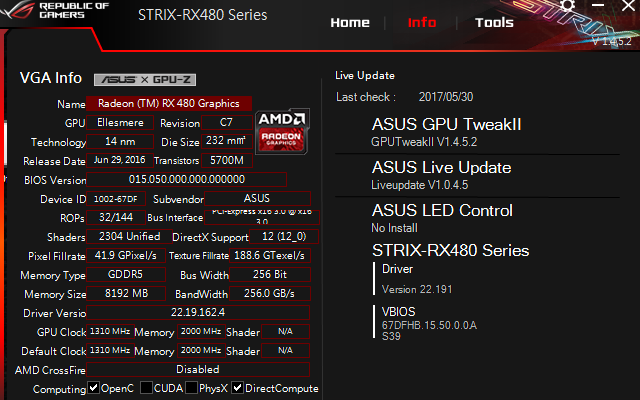Viewport: 640px width, 400px height.
Task: Click the Last check date 2017/05/30
Action: click(446, 97)
